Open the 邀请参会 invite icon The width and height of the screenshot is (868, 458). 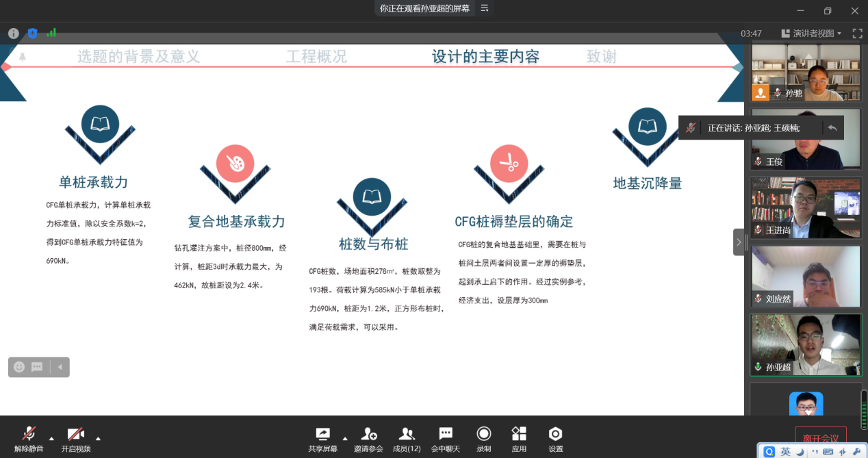coord(368,439)
